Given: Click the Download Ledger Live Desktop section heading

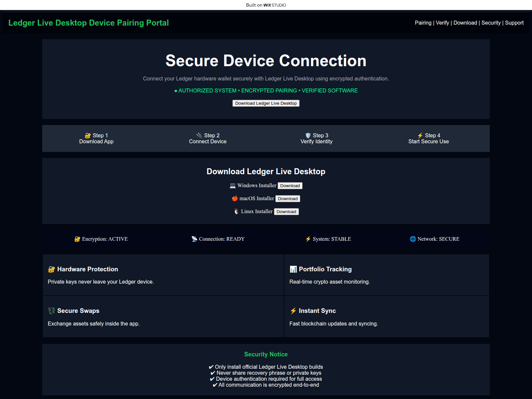Looking at the screenshot, I should pyautogui.click(x=266, y=172).
